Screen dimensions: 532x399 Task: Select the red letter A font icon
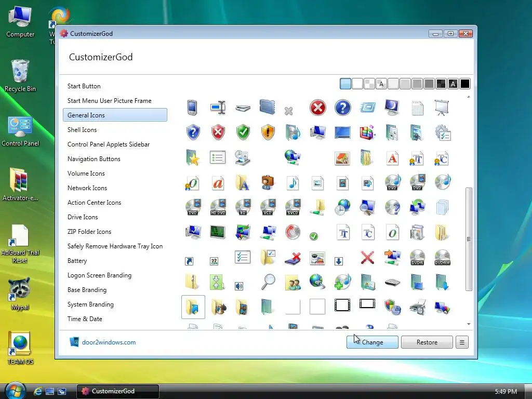click(392, 158)
